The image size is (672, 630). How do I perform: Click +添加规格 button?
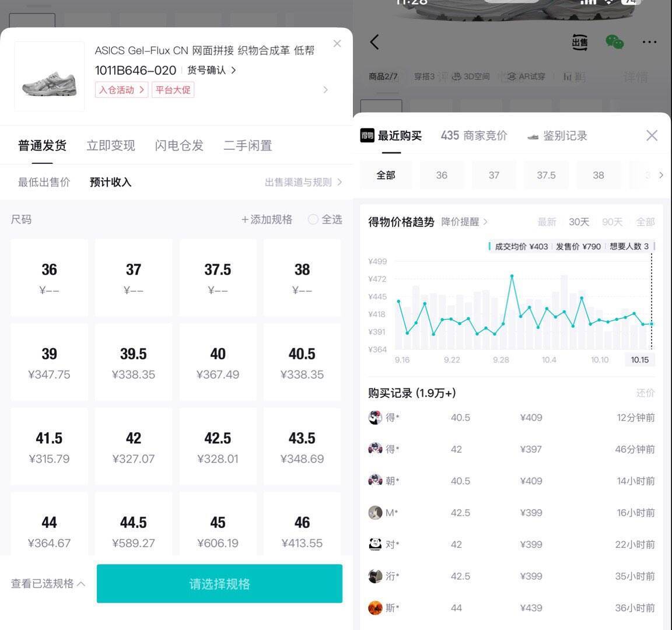(x=267, y=219)
